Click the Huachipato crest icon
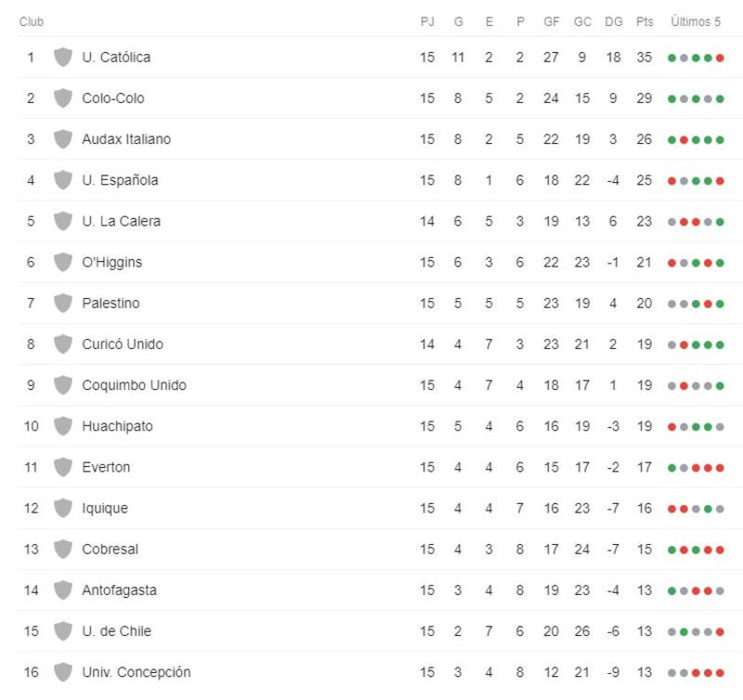The width and height of the screenshot is (743, 700). pyautogui.click(x=63, y=426)
